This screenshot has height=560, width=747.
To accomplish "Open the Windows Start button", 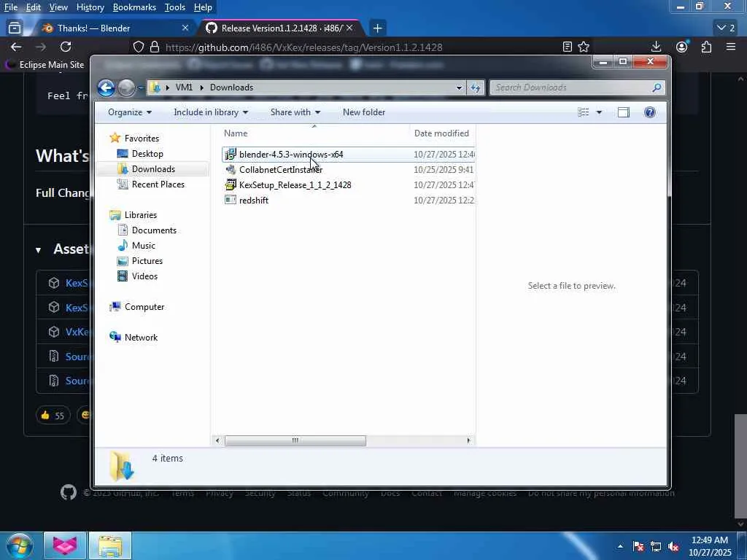I will (19, 545).
